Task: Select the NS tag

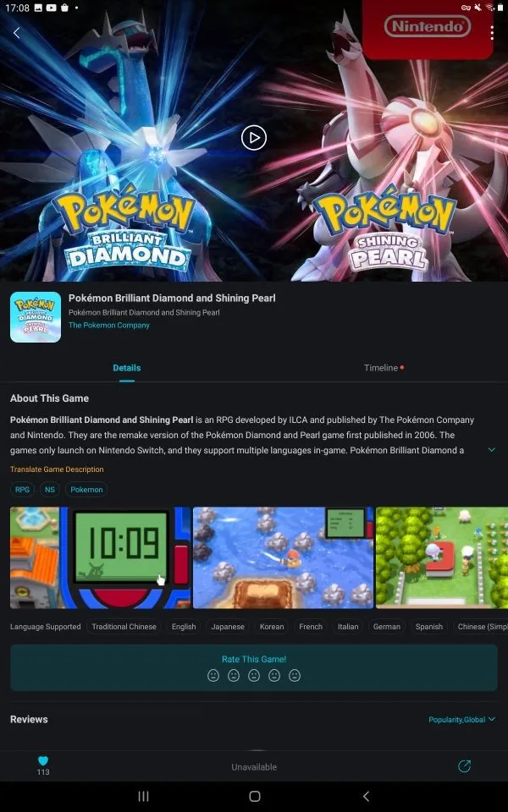Action: pyautogui.click(x=50, y=490)
